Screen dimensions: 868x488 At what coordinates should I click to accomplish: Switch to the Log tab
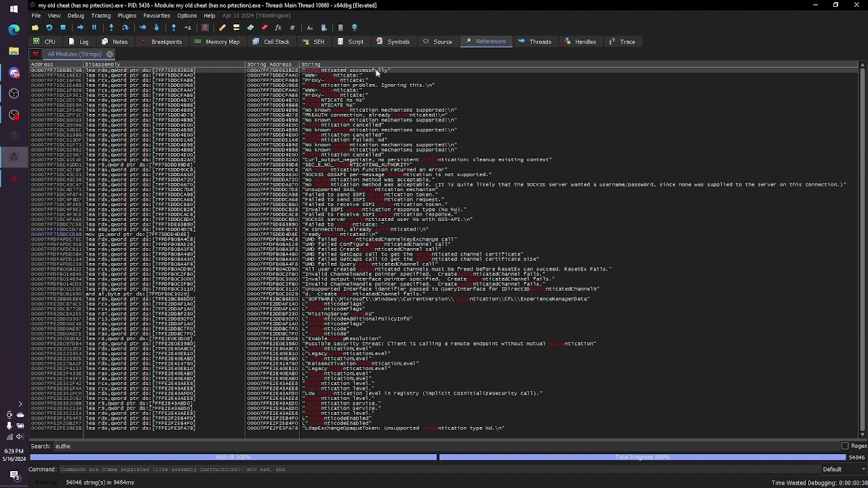click(79, 42)
